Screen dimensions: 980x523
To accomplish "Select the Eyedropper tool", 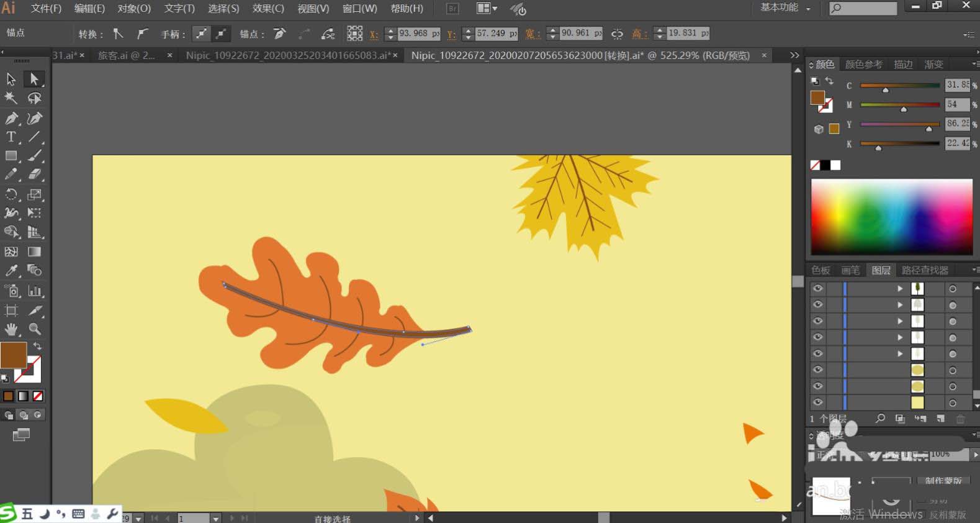I will pos(11,270).
